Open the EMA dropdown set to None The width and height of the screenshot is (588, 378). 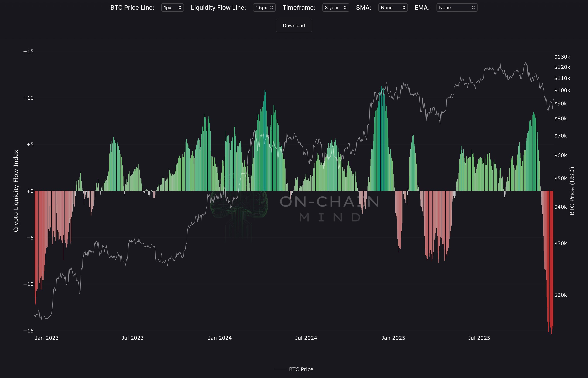pyautogui.click(x=457, y=8)
